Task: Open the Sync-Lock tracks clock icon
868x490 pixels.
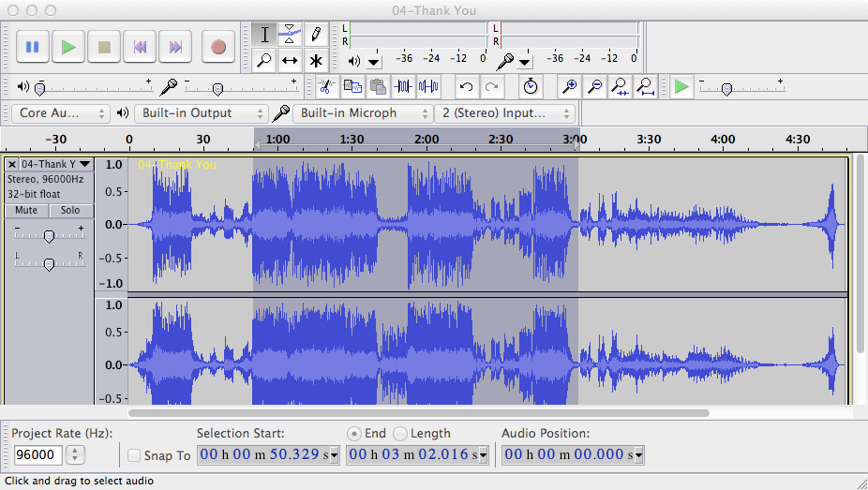Action: [x=531, y=87]
